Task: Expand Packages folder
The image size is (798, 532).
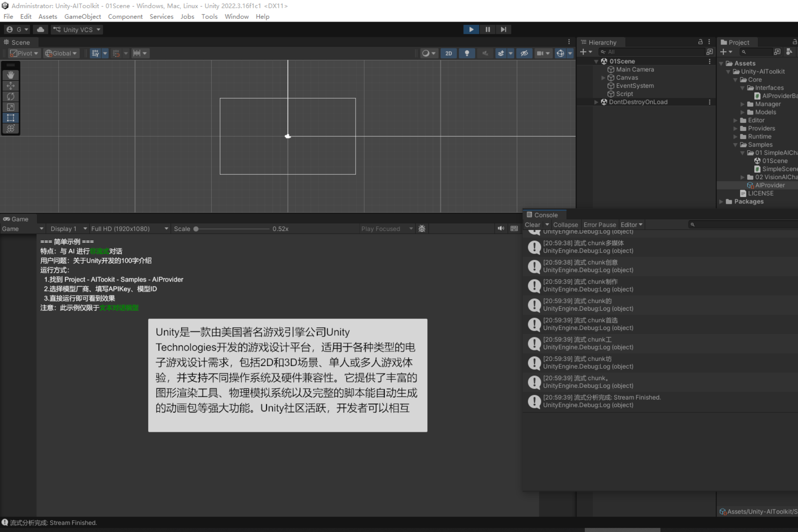Action: click(721, 202)
